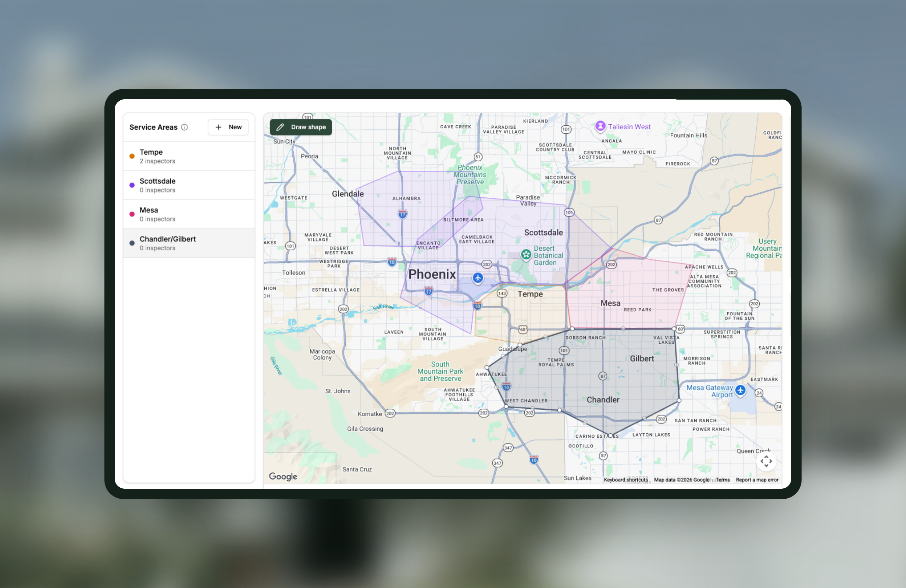Click the pencil icon in Draw shape

tap(280, 127)
